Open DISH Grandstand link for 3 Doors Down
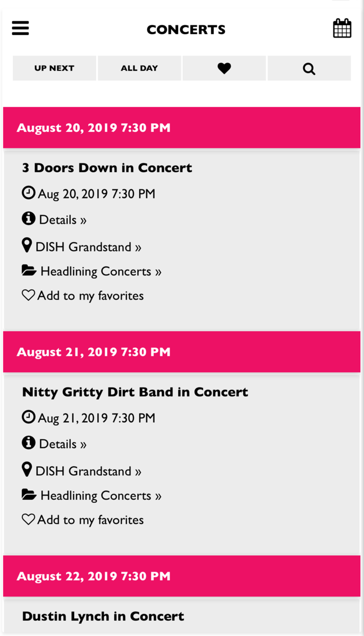The height and width of the screenshot is (636, 364). click(88, 247)
